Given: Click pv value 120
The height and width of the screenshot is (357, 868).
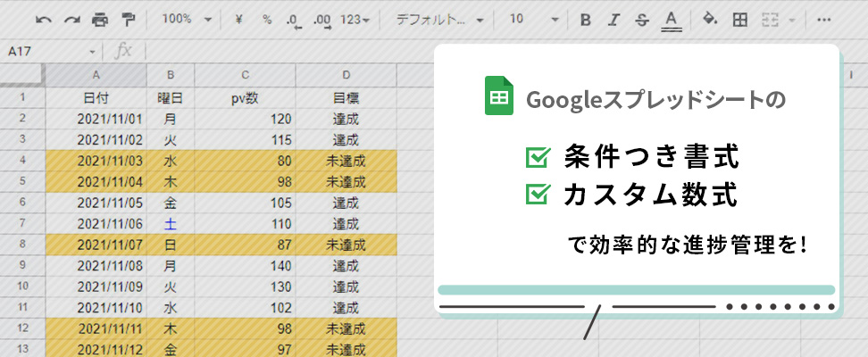Looking at the screenshot, I should coord(246,119).
